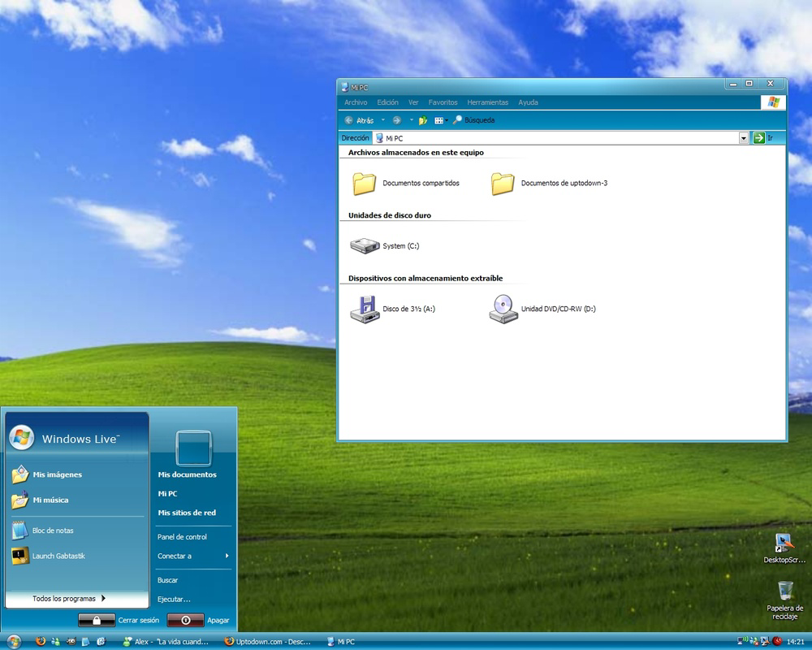Image resolution: width=812 pixels, height=650 pixels.
Task: Click the Cerrar sesión lock button
Action: pyautogui.click(x=97, y=620)
